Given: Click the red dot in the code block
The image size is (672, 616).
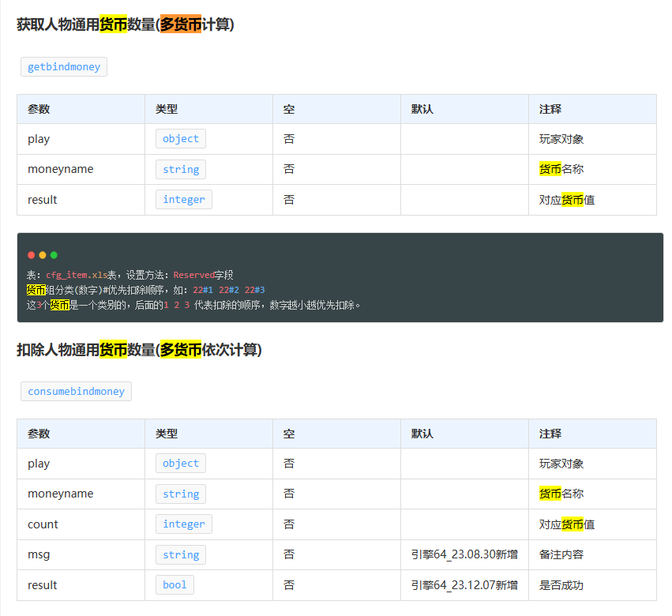Looking at the screenshot, I should [32, 255].
